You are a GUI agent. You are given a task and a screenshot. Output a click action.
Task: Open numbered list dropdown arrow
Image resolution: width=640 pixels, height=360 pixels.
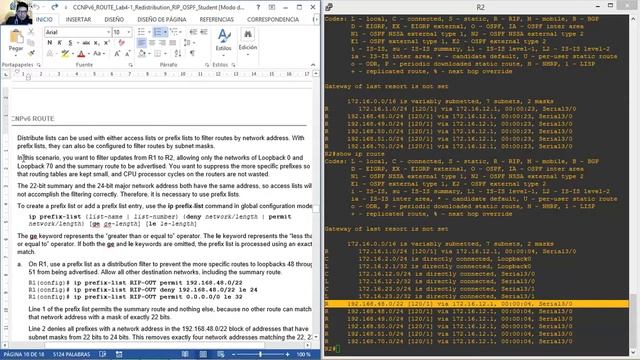165,32
